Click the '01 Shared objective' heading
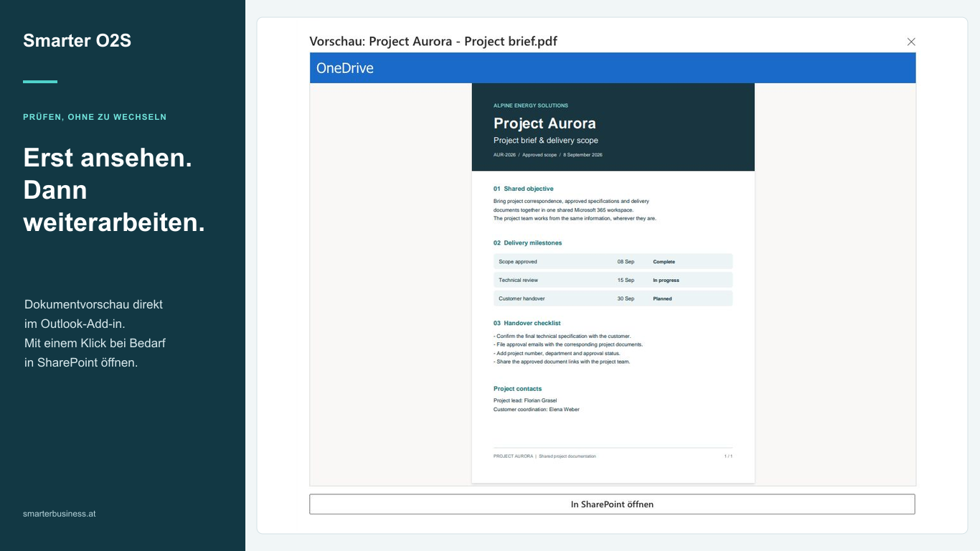Image resolution: width=980 pixels, height=551 pixels. point(524,189)
